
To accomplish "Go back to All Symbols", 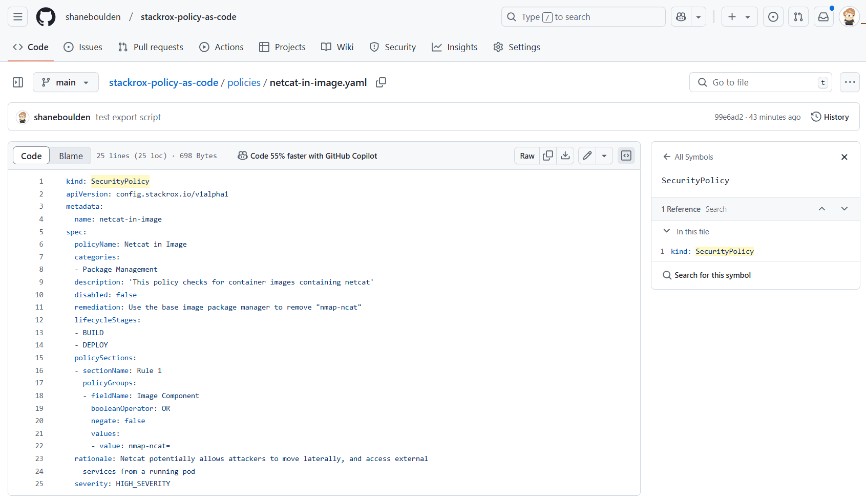I will 688,157.
